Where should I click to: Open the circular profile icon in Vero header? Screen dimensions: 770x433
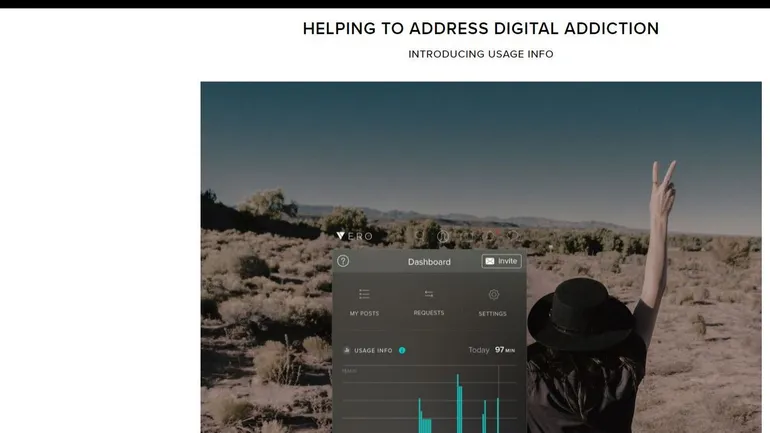pyautogui.click(x=443, y=237)
